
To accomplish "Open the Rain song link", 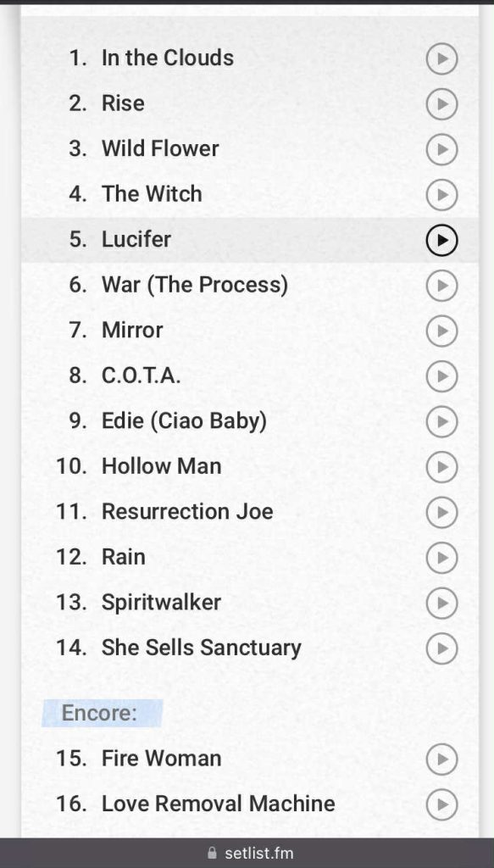I will pos(124,557).
